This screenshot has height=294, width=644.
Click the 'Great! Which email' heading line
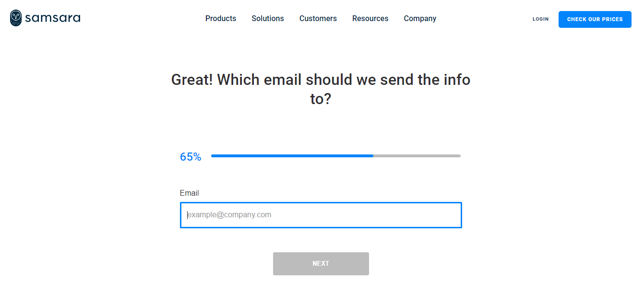pos(321,80)
